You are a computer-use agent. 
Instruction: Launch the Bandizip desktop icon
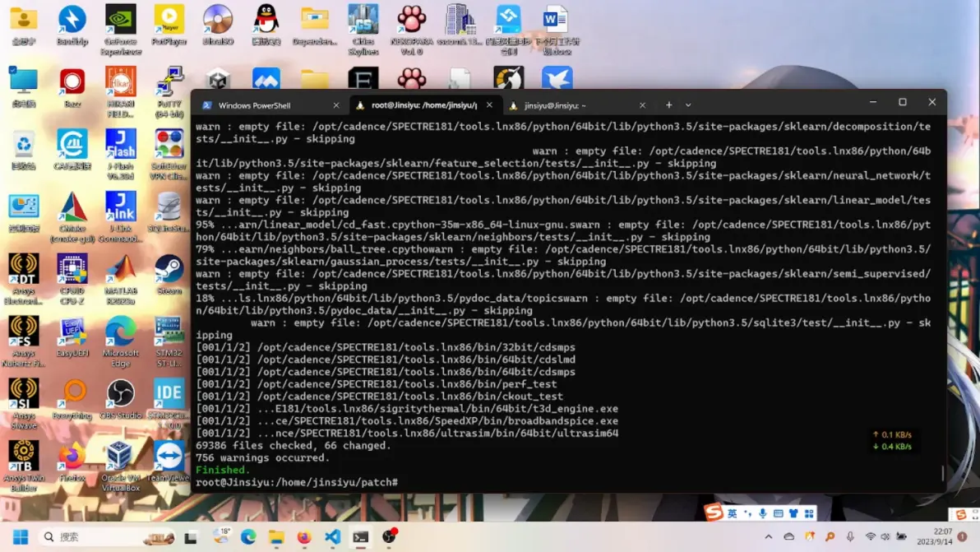(72, 25)
